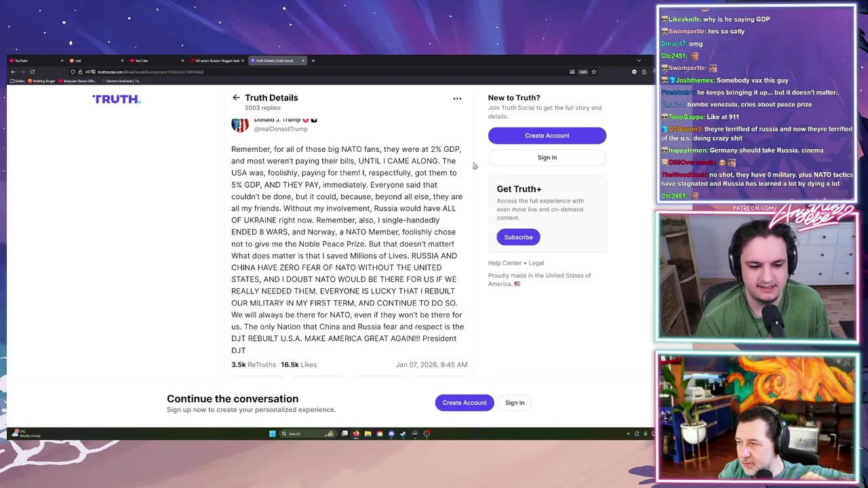Open Firefox from the taskbar

coord(356,434)
